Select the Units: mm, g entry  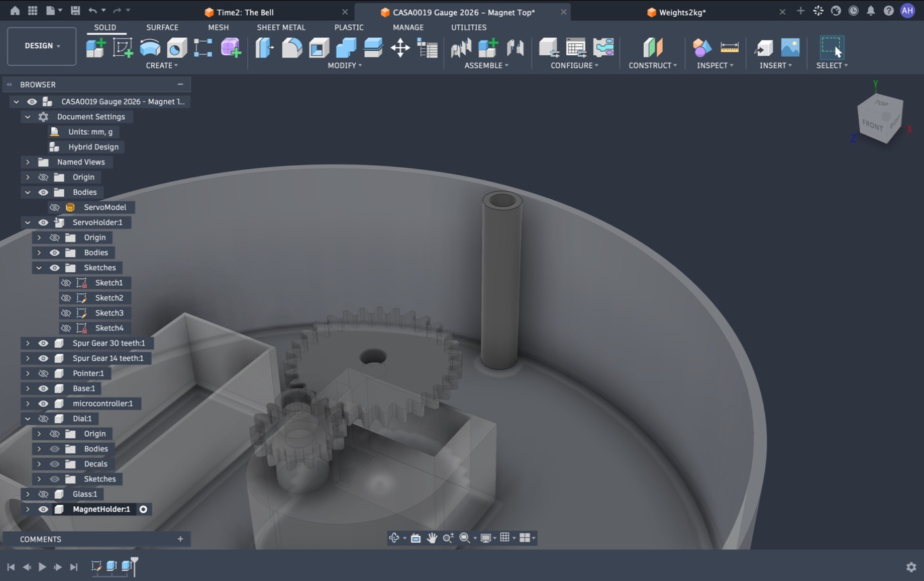[90, 131]
